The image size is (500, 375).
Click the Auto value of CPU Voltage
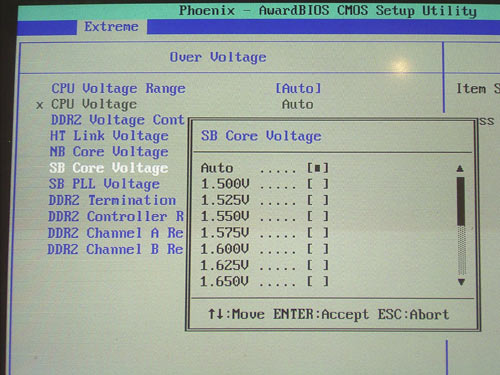point(298,104)
